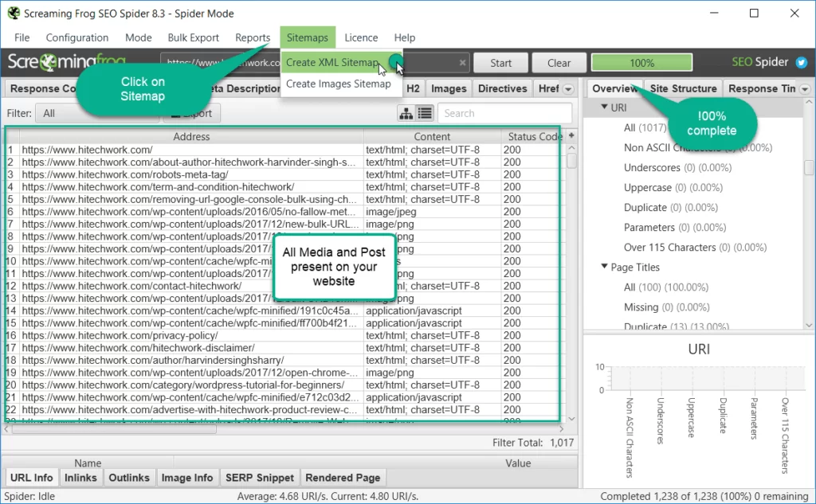
Task: Click the Sitemaps menu
Action: pyautogui.click(x=307, y=37)
